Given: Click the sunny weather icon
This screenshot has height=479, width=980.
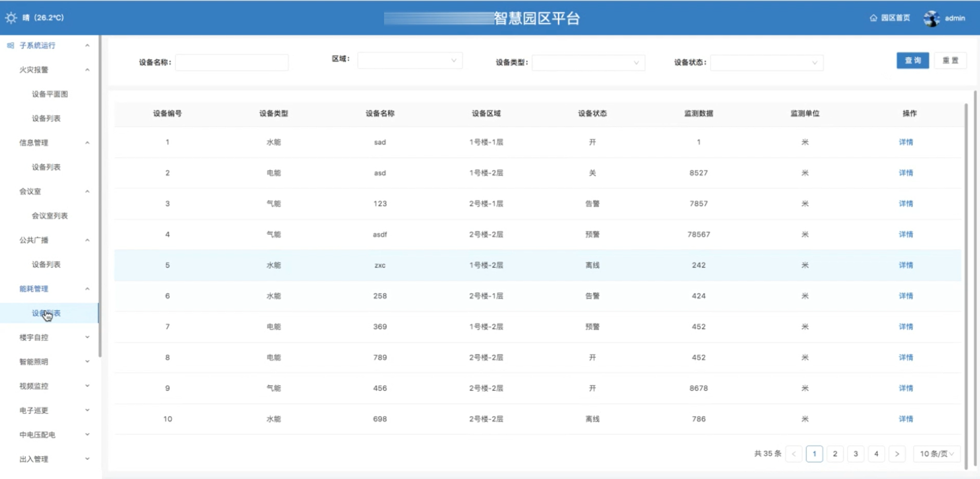Looking at the screenshot, I should tap(11, 18).
